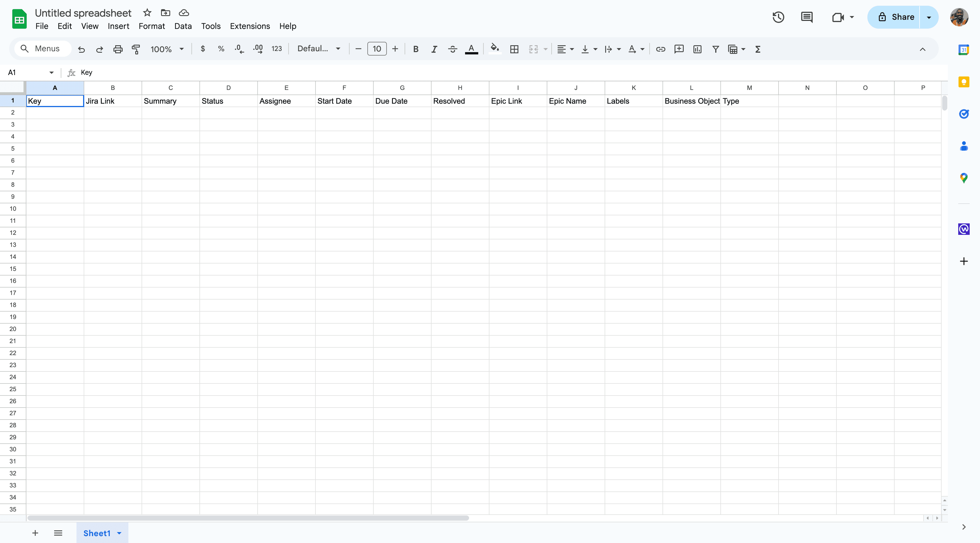This screenshot has height=543, width=980.
Task: Increase decimal places icon
Action: click(x=258, y=49)
